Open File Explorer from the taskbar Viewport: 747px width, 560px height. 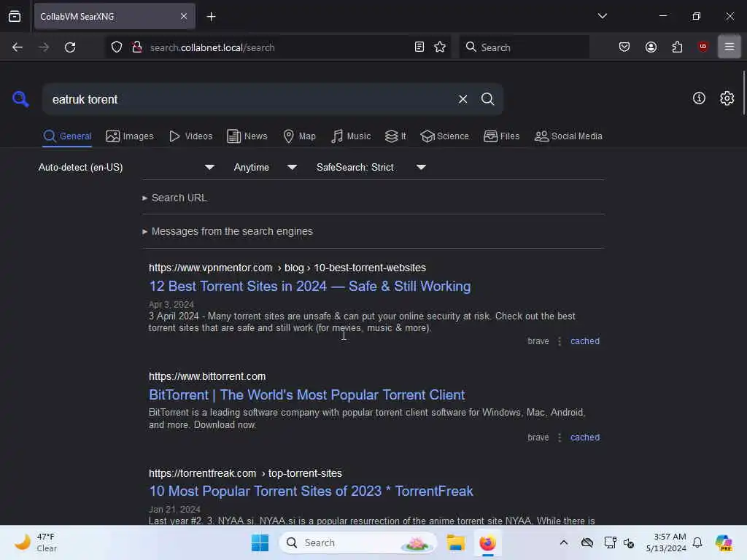click(x=455, y=542)
